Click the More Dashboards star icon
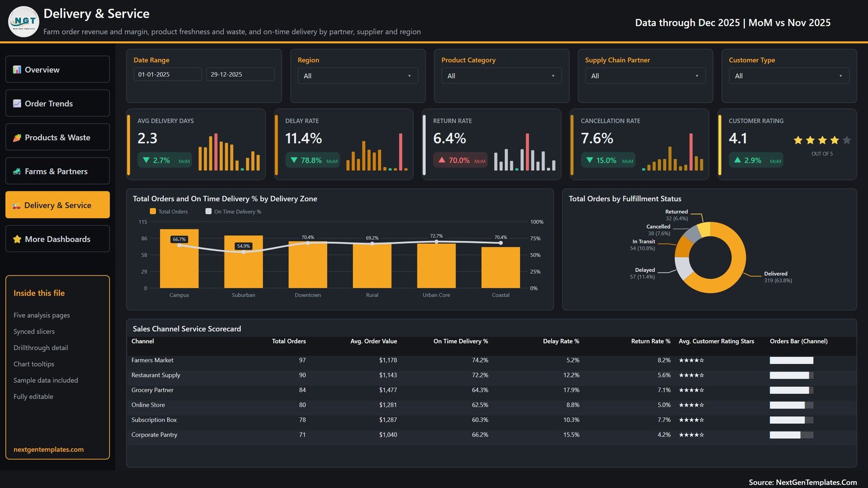This screenshot has height=488, width=868. (x=17, y=239)
